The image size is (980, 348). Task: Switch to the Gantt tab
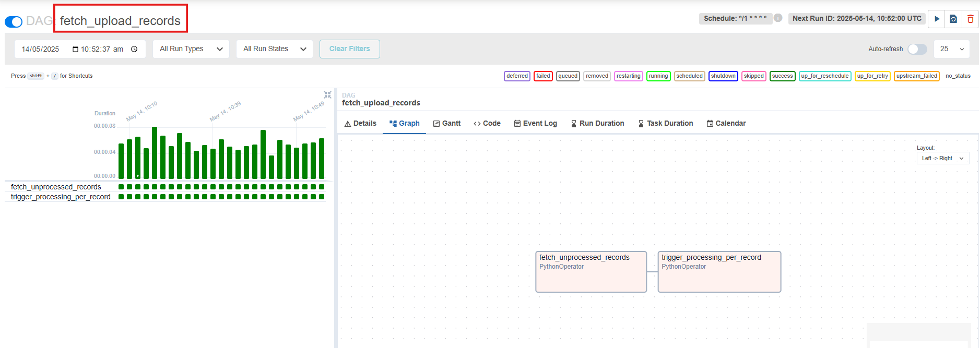click(x=447, y=124)
